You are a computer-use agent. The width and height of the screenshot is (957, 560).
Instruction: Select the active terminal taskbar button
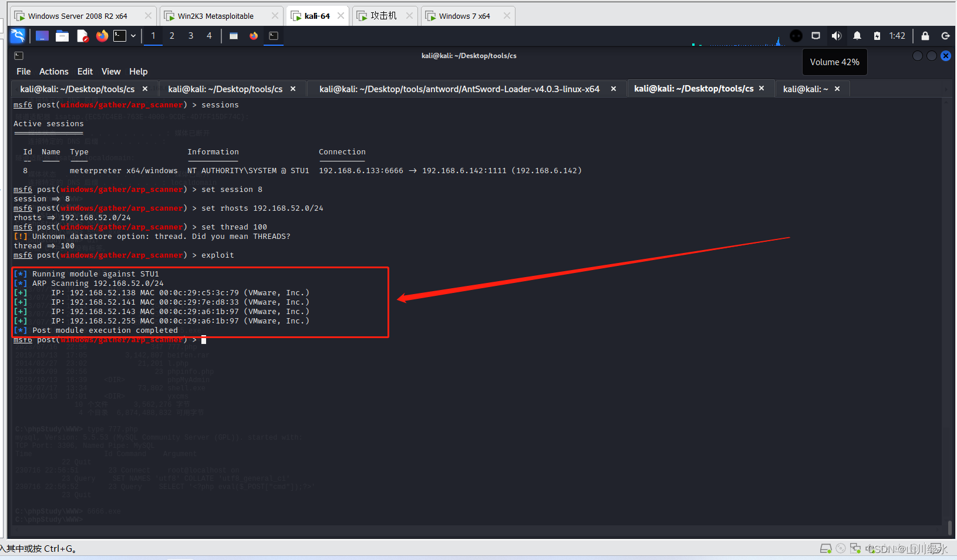coord(274,36)
